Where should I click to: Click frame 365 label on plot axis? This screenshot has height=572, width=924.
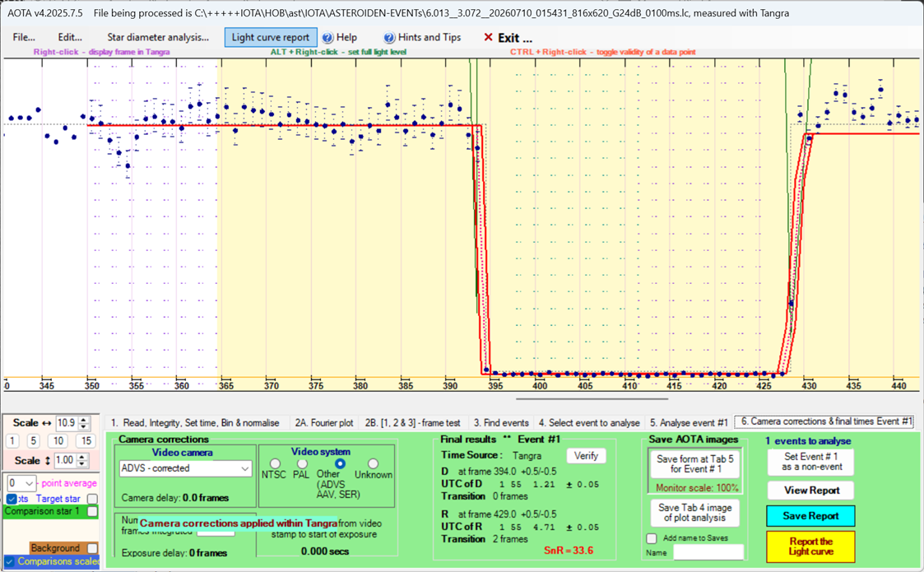pos(226,386)
